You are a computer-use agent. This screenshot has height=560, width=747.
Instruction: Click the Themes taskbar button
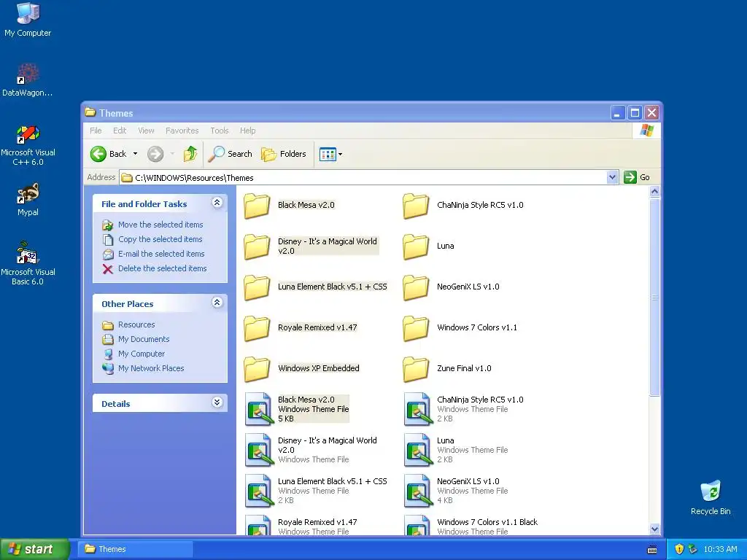tap(135, 549)
